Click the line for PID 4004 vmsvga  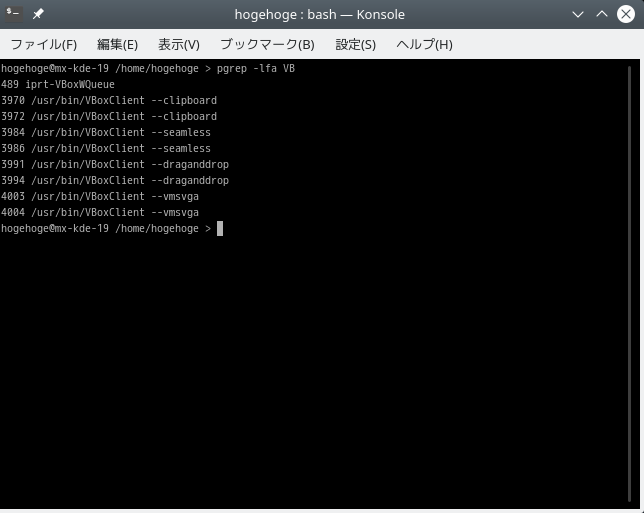(x=100, y=212)
